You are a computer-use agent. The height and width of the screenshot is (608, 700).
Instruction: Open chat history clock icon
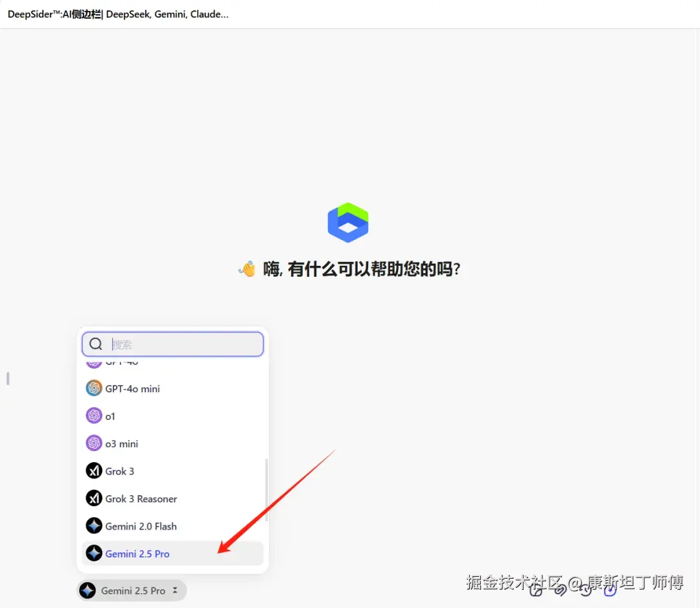coord(585,590)
